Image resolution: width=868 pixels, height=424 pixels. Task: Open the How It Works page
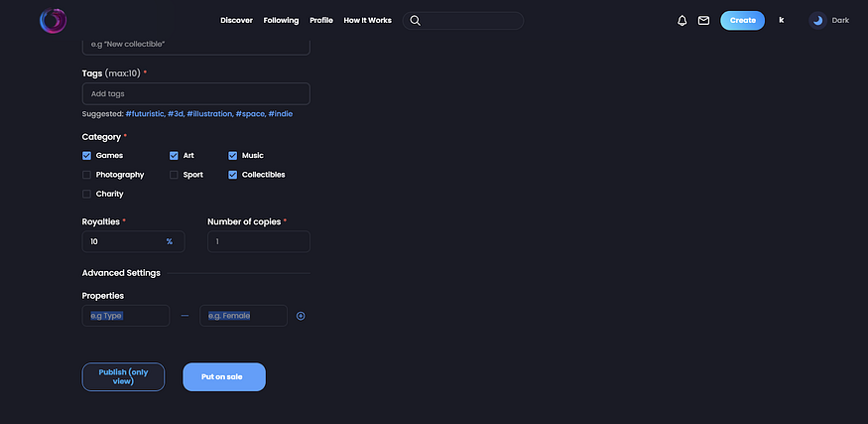(368, 21)
